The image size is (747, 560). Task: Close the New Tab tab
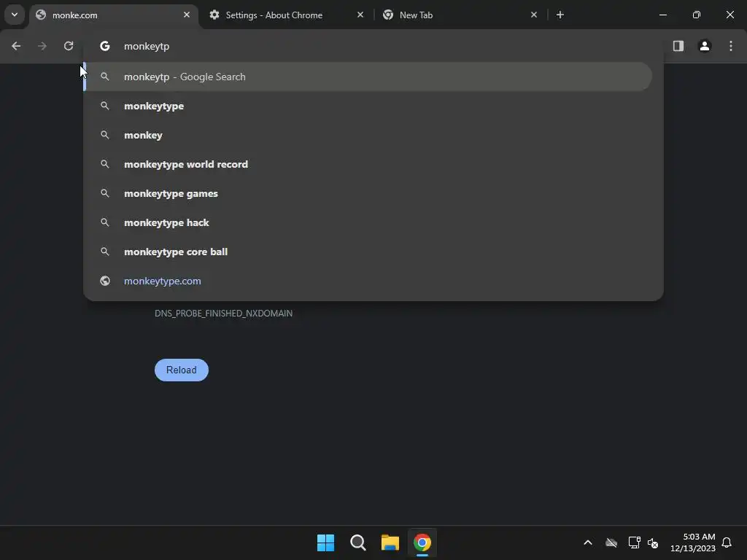tap(533, 15)
